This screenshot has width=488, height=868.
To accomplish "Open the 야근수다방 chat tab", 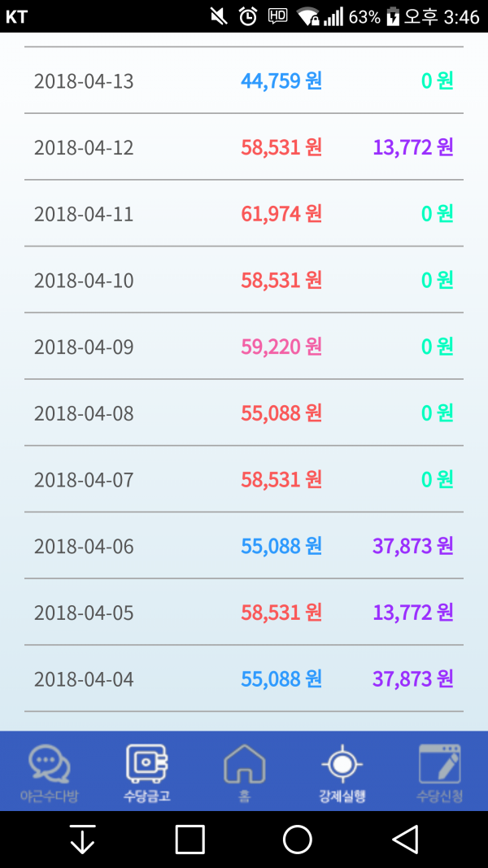I will [50, 771].
